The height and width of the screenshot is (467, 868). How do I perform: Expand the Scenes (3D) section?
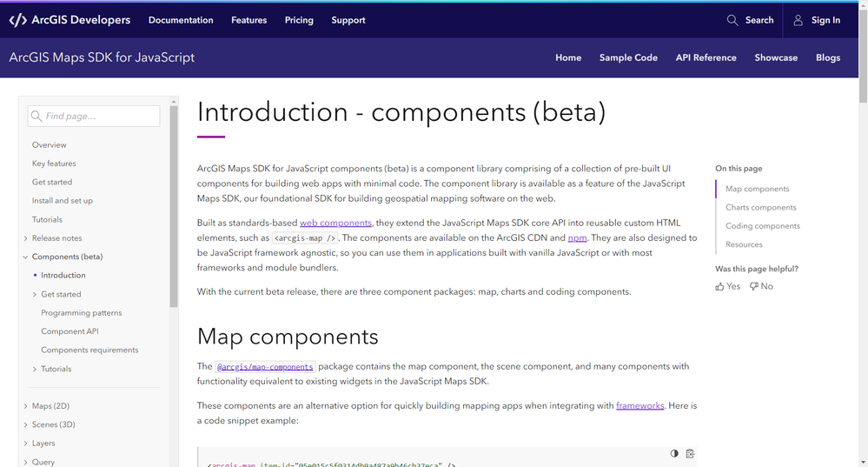[x=26, y=425]
